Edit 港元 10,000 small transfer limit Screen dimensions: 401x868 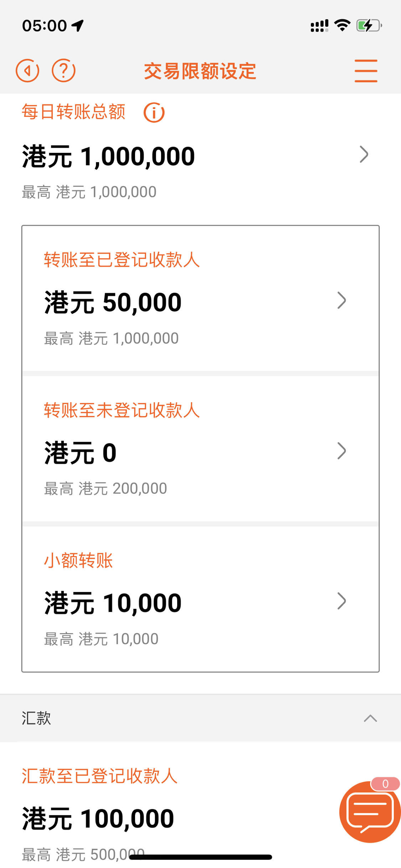click(x=113, y=603)
